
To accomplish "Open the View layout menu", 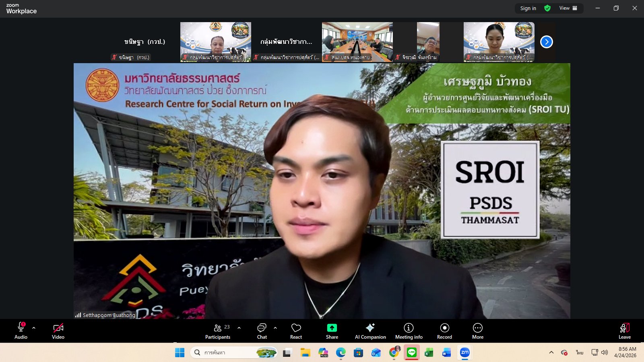I will [x=568, y=8].
